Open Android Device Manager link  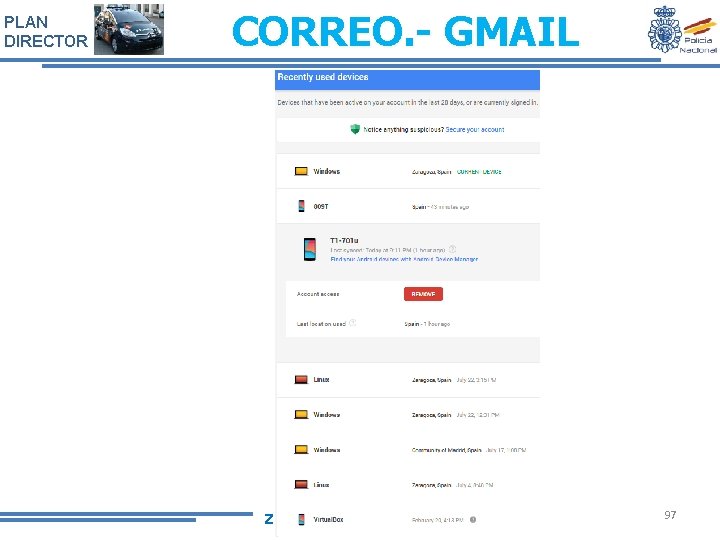(x=404, y=259)
